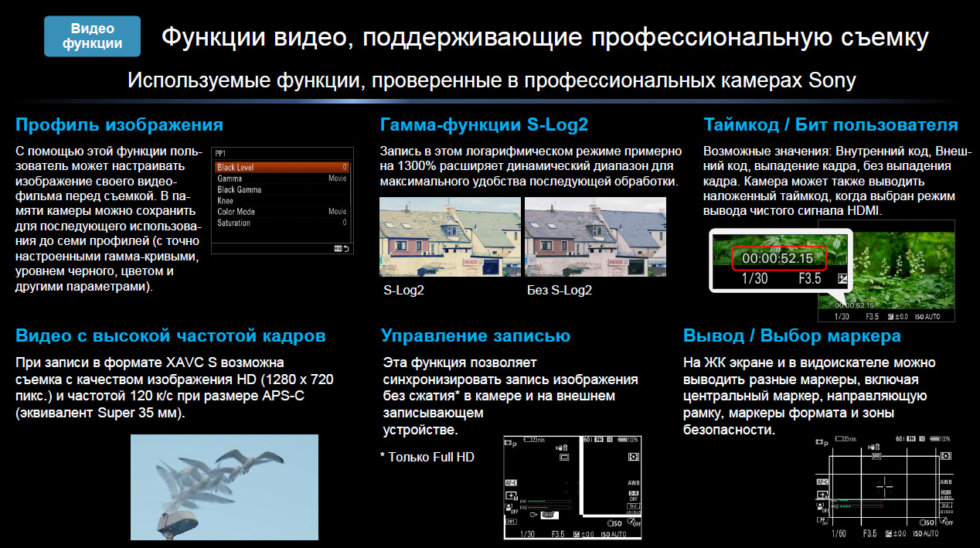Click the PP1 picture profile icon
The height and width of the screenshot is (548, 980).
pos(511,522)
